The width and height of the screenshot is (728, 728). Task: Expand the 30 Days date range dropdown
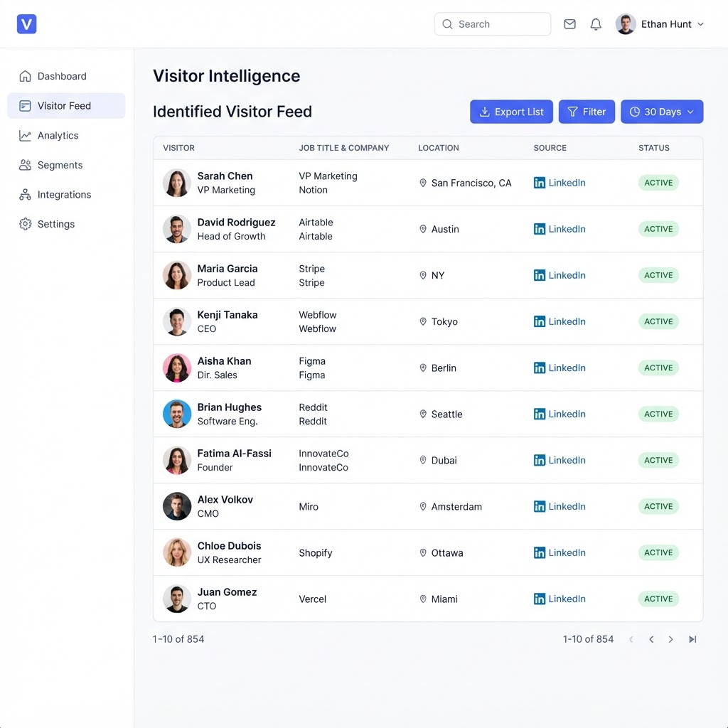click(662, 112)
